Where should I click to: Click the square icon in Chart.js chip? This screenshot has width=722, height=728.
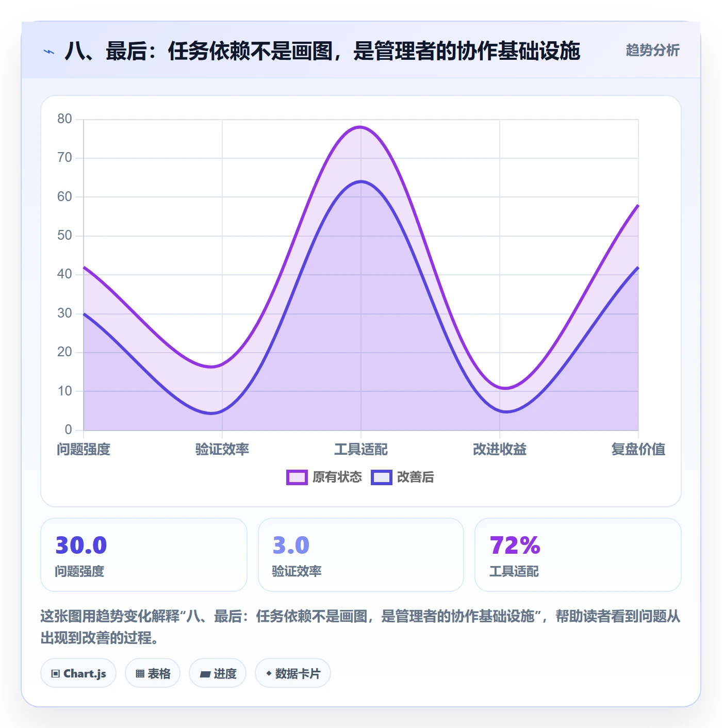pyautogui.click(x=56, y=674)
